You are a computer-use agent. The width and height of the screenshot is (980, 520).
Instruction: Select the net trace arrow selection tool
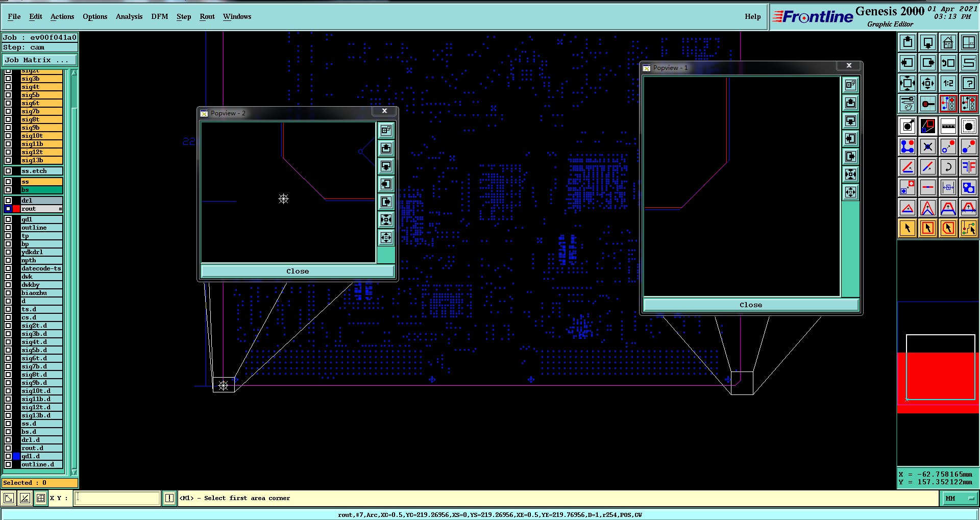tap(969, 228)
